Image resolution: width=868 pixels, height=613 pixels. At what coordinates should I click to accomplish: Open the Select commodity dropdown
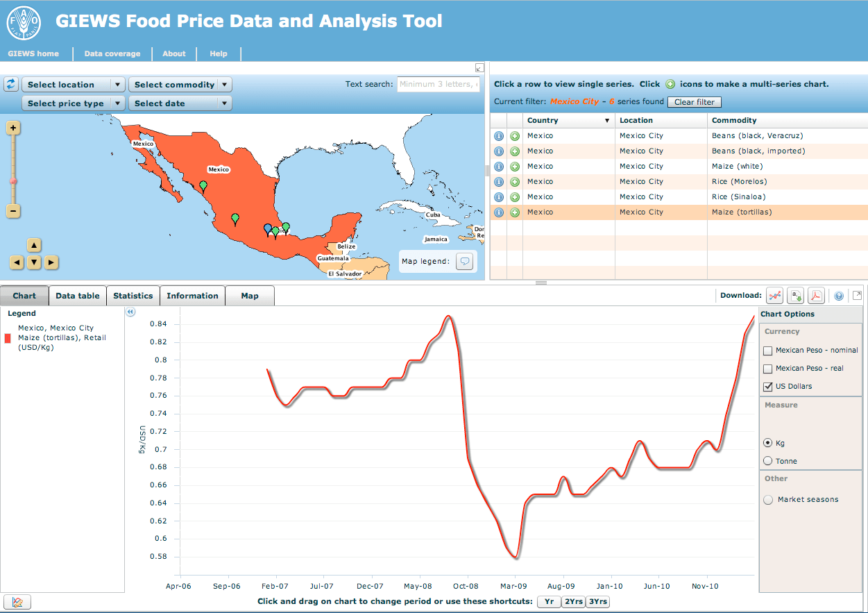(180, 85)
